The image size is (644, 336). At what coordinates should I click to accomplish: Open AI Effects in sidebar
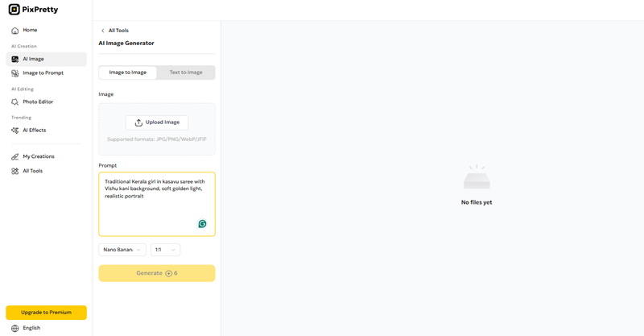coord(34,130)
